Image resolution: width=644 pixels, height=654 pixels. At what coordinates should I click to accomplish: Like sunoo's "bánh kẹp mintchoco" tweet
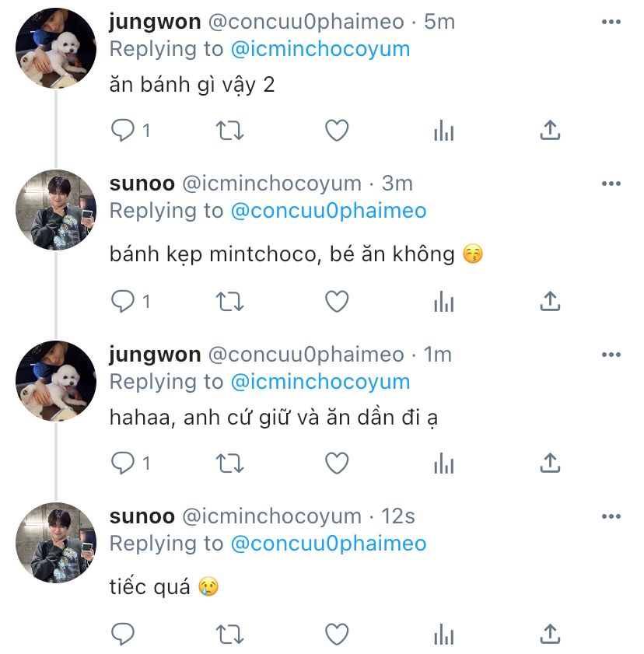(336, 301)
